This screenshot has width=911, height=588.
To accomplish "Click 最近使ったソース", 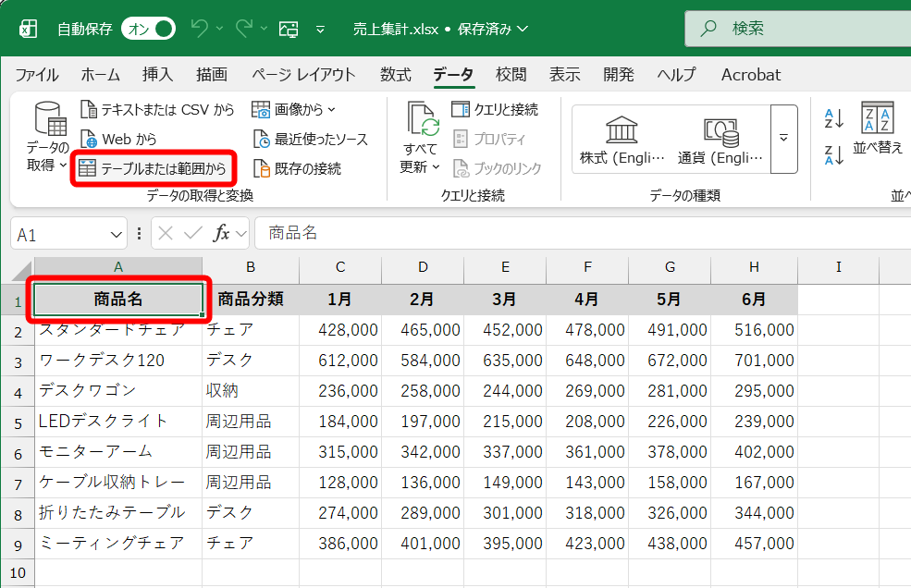I will click(x=311, y=139).
